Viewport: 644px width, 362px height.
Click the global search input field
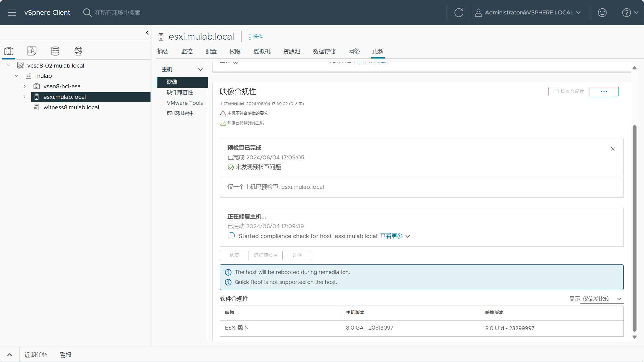coord(118,13)
